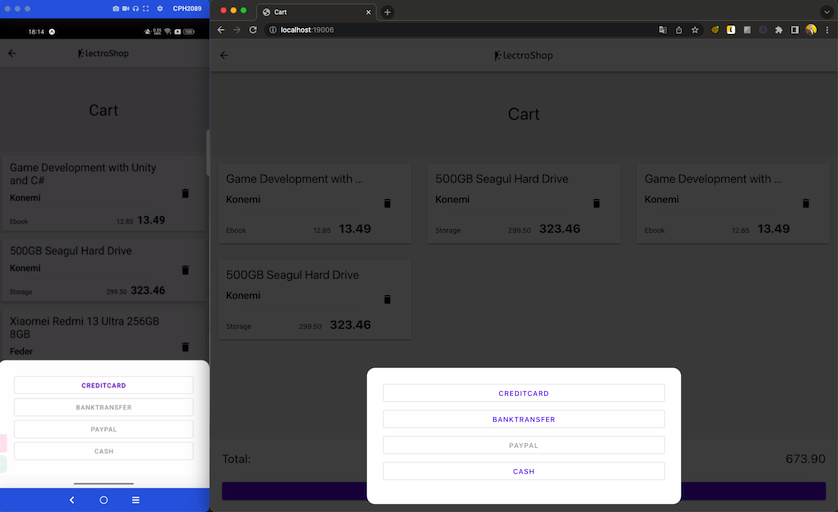The image size is (838, 512).
Task: Open phone mirror settings gear
Action: 160,9
